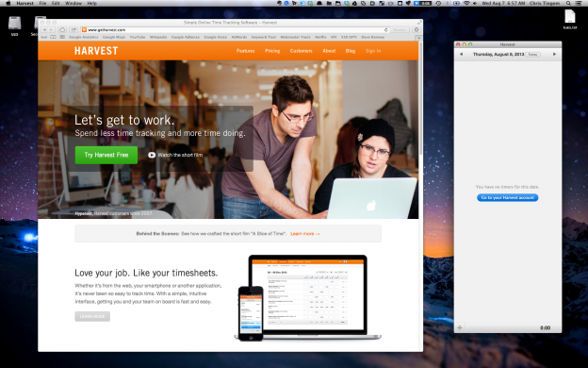588x368 pixels.
Task: Open Reading List glasses icon
Action: (44, 37)
